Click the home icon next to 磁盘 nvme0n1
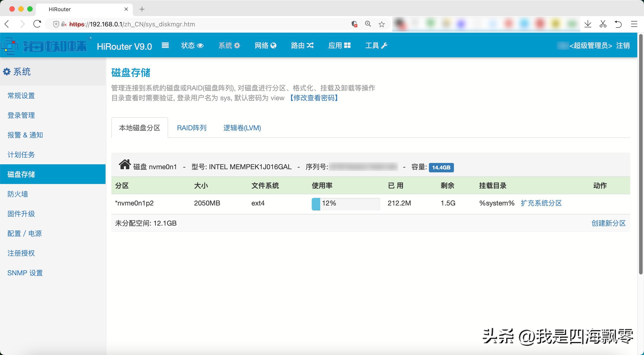 pyautogui.click(x=125, y=165)
